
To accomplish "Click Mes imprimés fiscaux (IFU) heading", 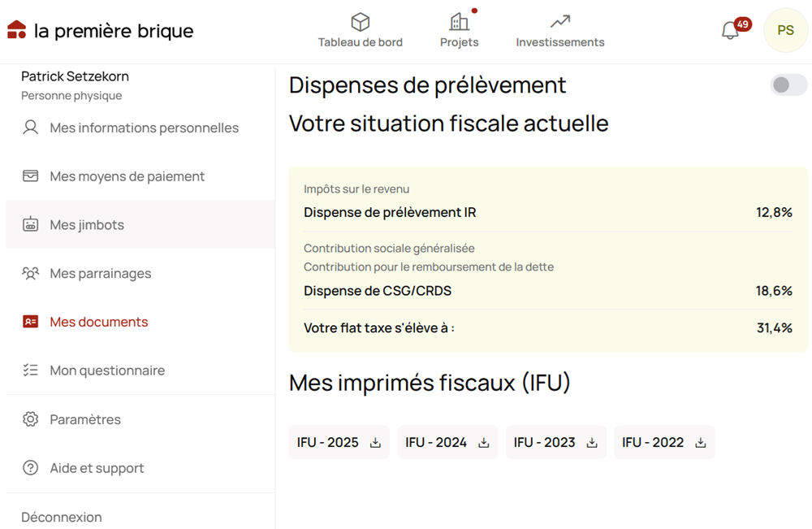I will [430, 383].
